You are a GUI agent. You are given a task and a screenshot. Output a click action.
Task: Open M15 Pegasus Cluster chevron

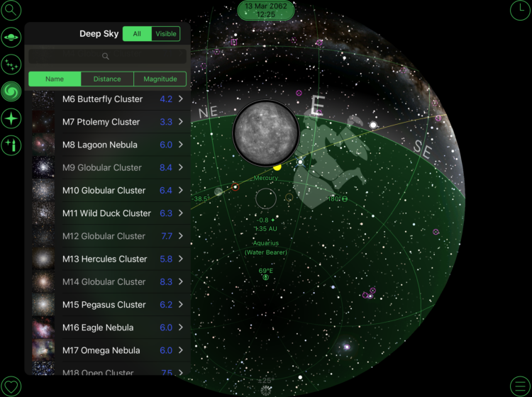[181, 304]
